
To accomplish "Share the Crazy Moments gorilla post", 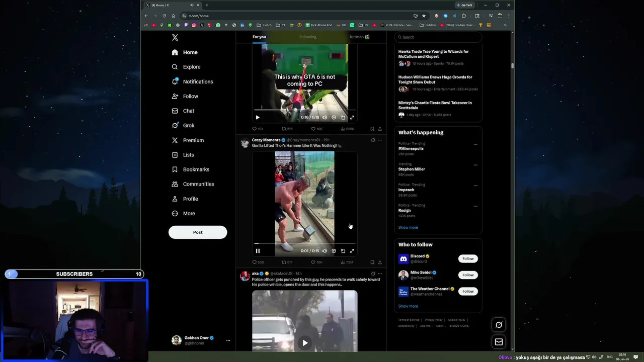I will pos(380,262).
